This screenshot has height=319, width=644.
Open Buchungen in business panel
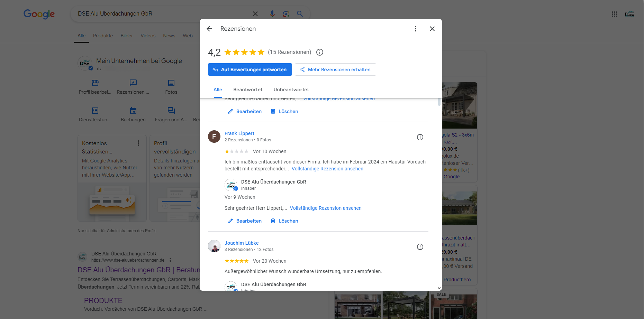coord(133,114)
